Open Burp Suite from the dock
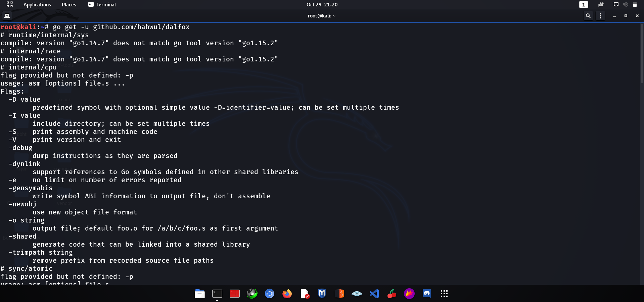The width and height of the screenshot is (644, 302). tap(340, 294)
